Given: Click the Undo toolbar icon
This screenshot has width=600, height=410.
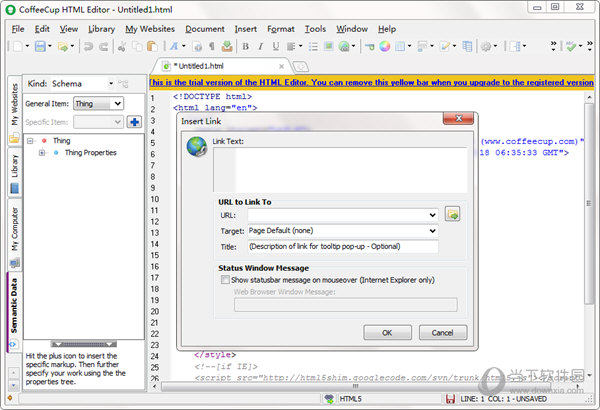Looking at the screenshot, I should pos(88,47).
